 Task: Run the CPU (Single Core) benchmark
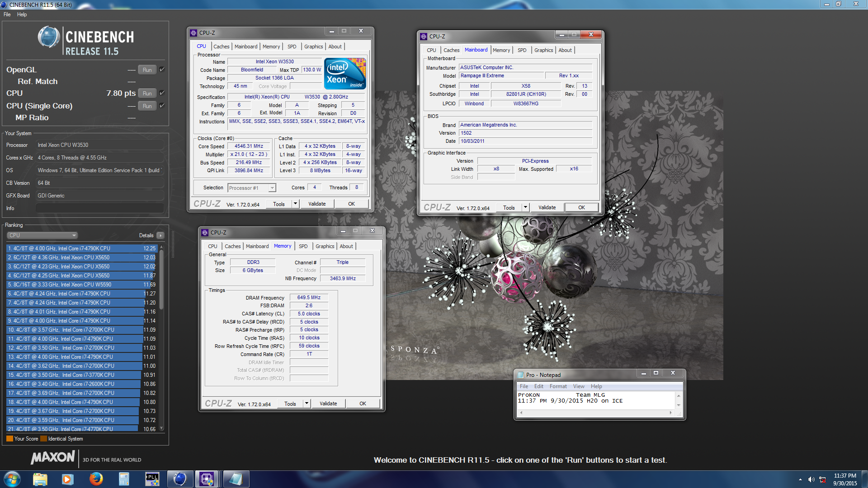[x=147, y=106]
